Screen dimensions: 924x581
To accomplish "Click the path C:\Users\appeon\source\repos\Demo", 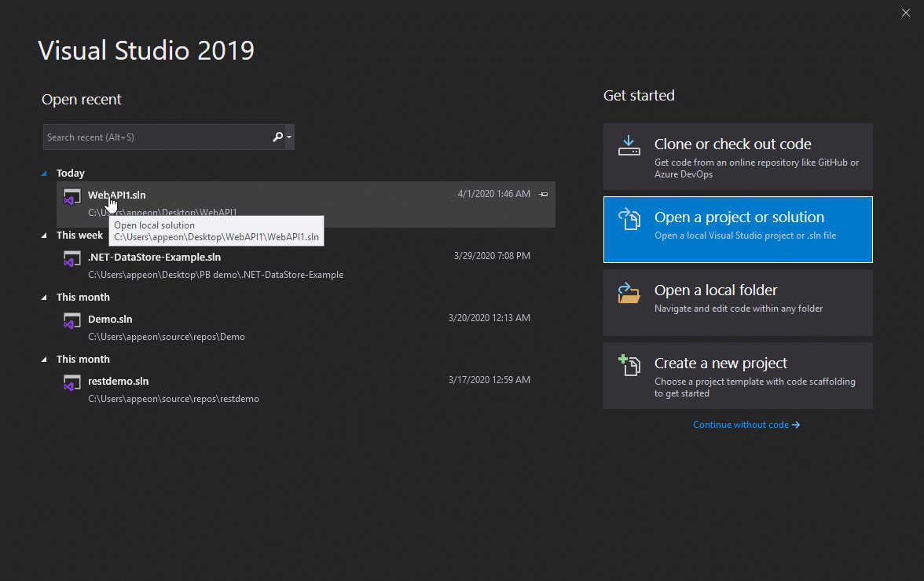I will [167, 337].
